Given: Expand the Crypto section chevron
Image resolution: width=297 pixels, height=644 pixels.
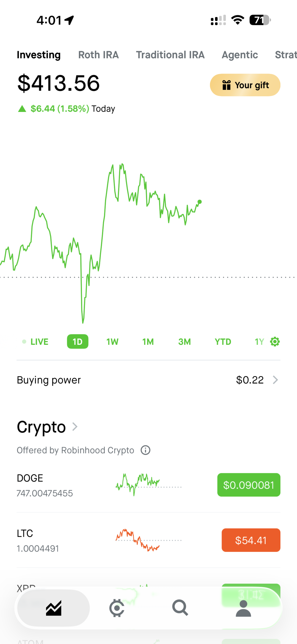Looking at the screenshot, I should [75, 427].
